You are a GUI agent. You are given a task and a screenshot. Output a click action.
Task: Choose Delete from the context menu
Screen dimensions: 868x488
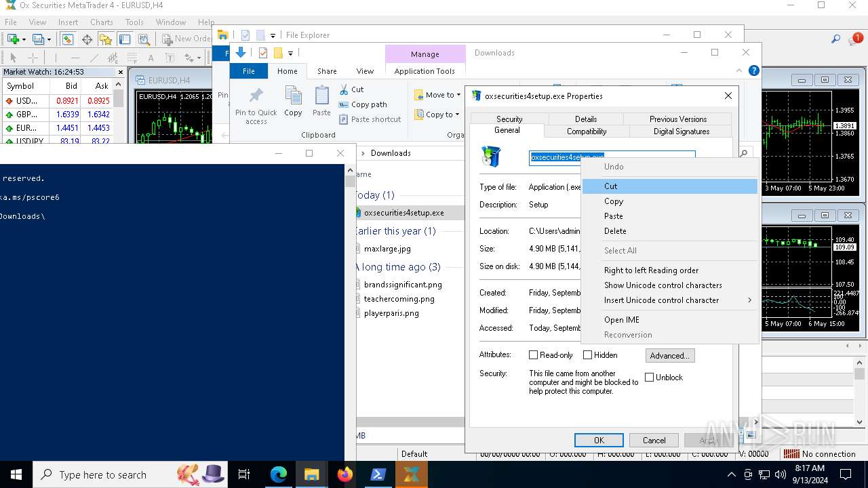coord(670,231)
